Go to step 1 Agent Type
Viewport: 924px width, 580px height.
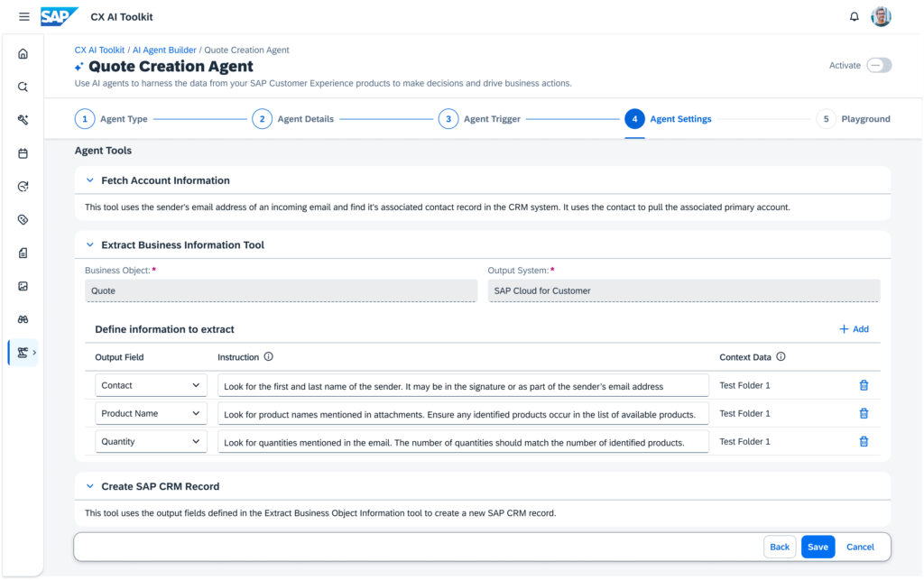[x=111, y=119]
